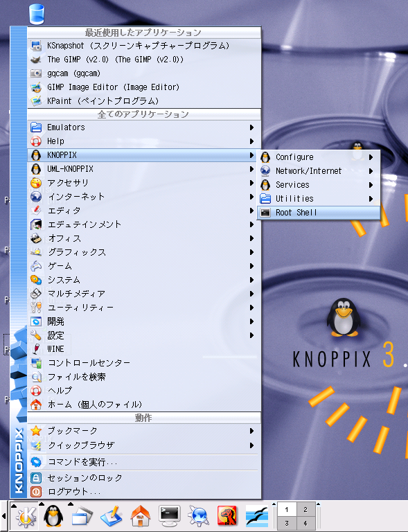The image size is (408, 532).
Task: Choose ログアウト... entry
Action: pyautogui.click(x=144, y=492)
